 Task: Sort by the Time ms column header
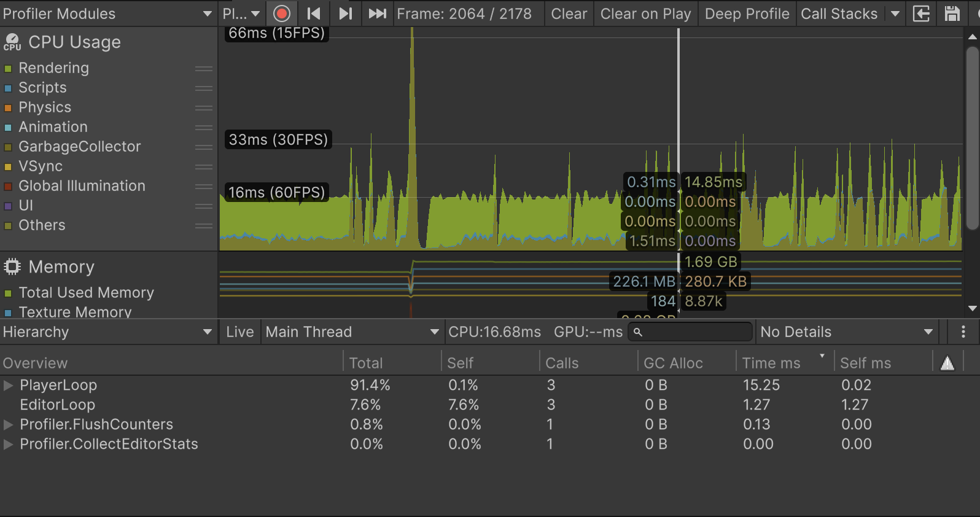[x=785, y=363]
